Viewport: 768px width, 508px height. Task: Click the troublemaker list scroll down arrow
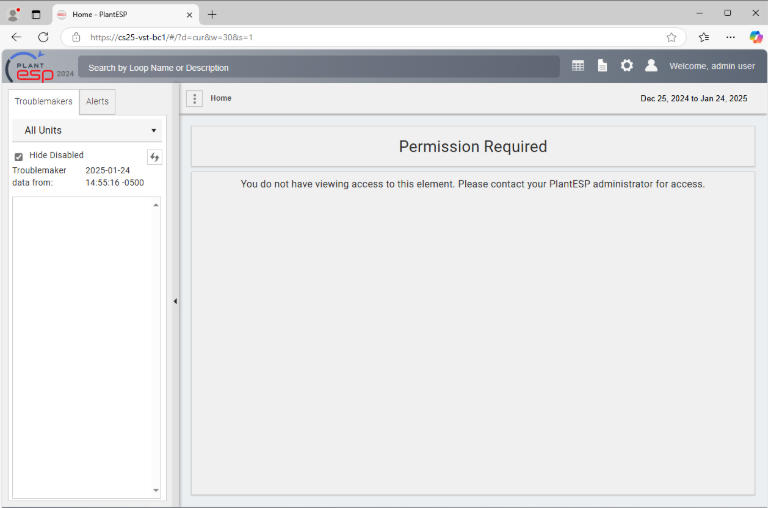pyautogui.click(x=156, y=490)
